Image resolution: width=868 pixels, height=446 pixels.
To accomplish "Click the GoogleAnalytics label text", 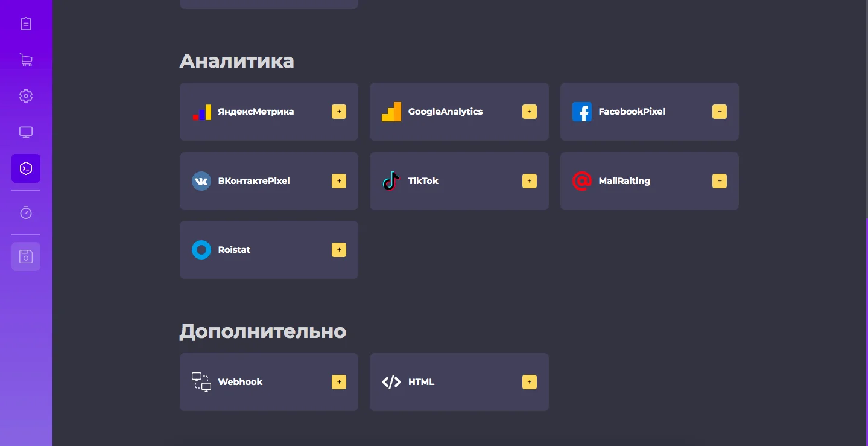I will point(446,112).
